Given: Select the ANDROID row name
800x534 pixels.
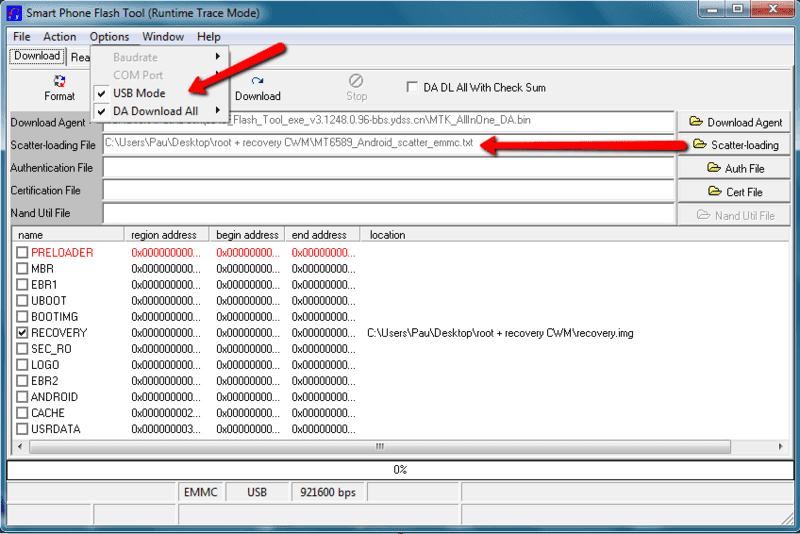Looking at the screenshot, I should click(x=55, y=397).
